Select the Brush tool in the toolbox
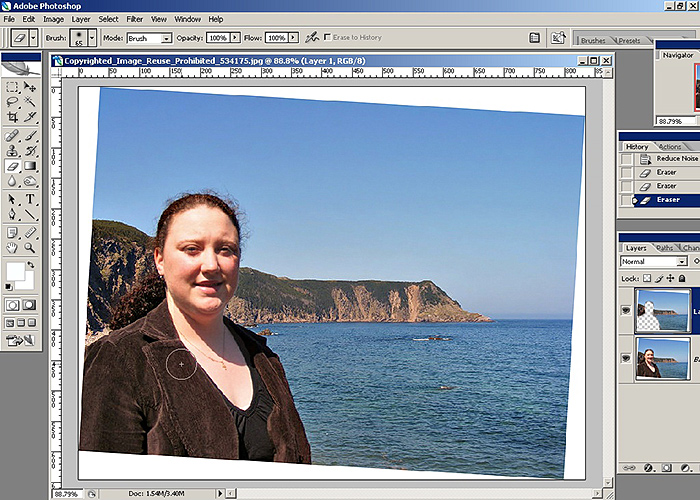 (30, 135)
